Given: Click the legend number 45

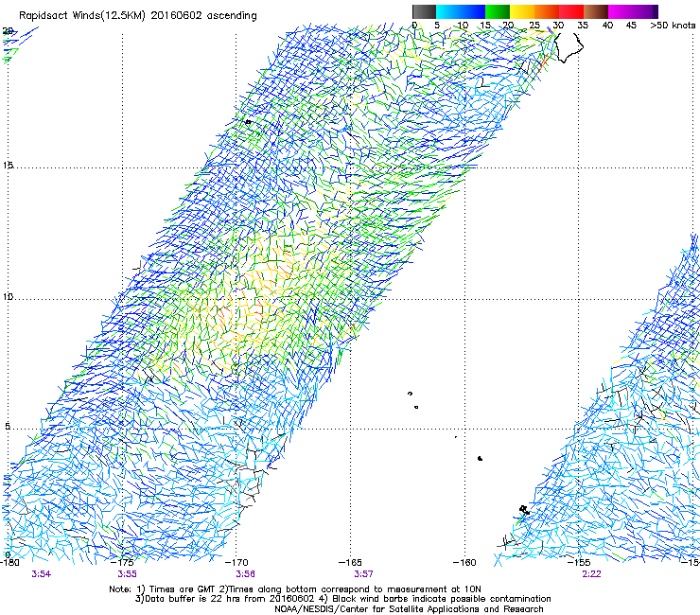Looking at the screenshot, I should point(631,26).
